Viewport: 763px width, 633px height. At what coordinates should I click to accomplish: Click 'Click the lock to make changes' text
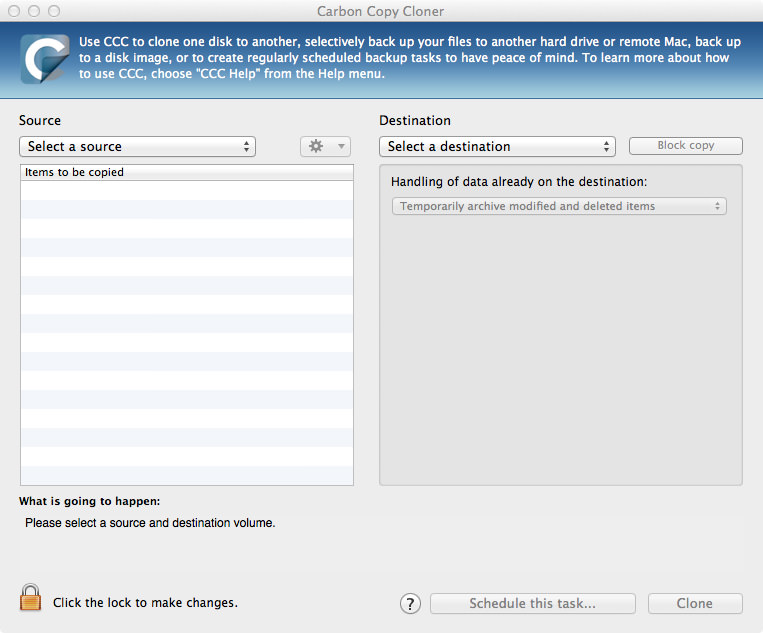(145, 603)
